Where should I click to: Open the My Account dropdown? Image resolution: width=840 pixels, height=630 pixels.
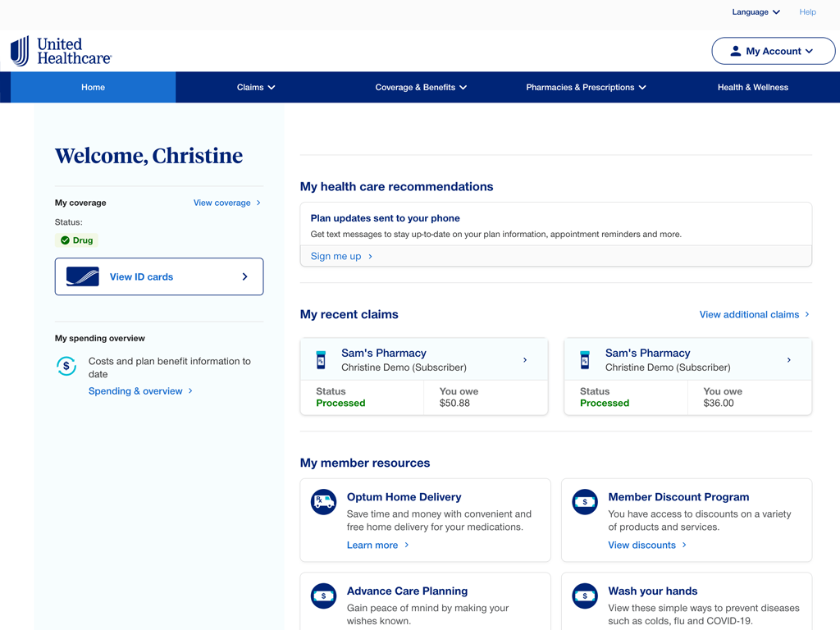773,51
